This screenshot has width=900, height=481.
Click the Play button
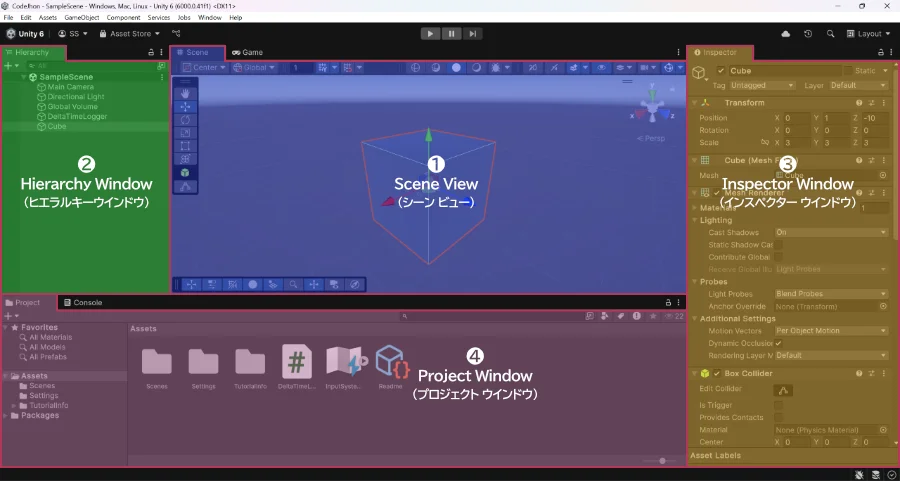coord(430,34)
